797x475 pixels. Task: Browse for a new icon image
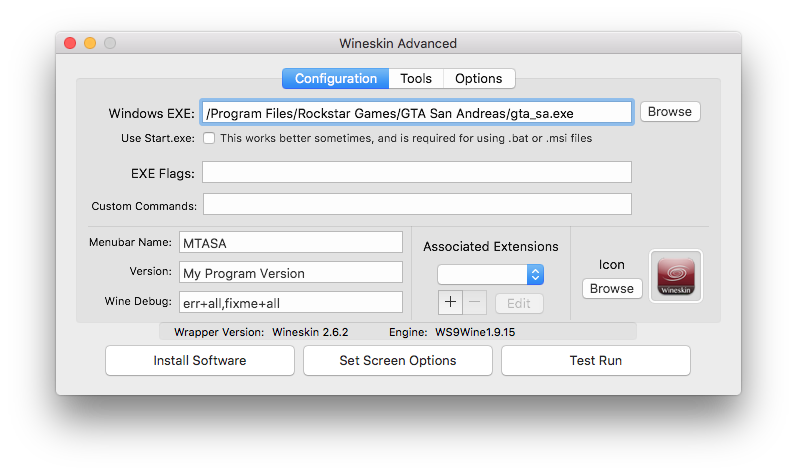(611, 289)
